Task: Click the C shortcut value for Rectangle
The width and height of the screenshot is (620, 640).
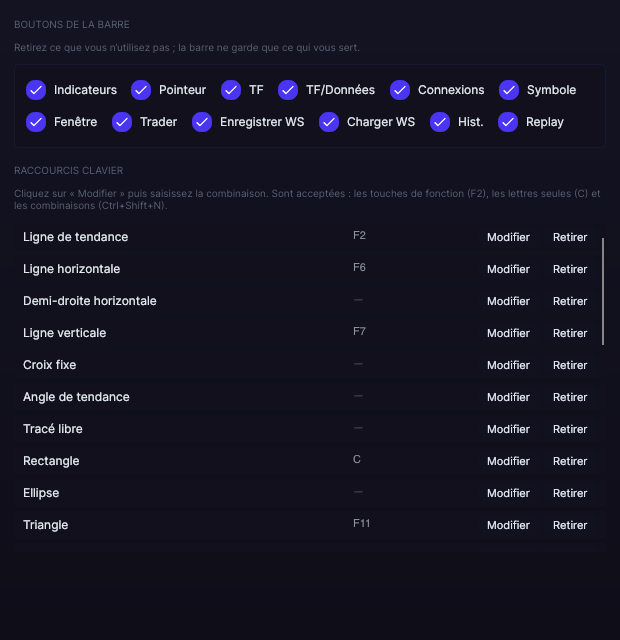Action: [x=357, y=459]
